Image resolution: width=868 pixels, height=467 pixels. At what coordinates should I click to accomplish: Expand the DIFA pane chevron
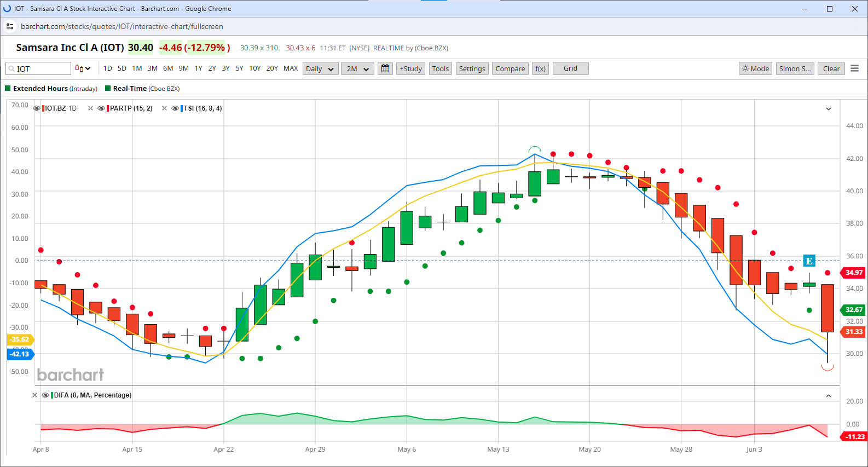coord(829,396)
